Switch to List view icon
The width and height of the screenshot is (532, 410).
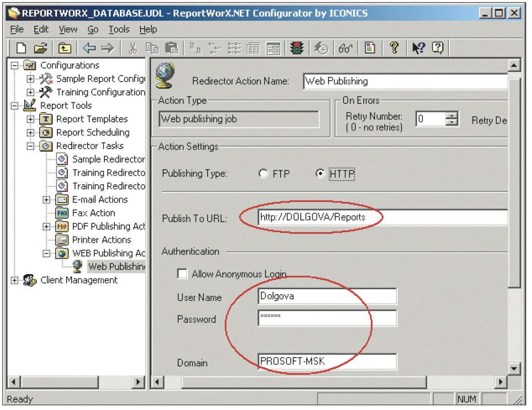234,48
